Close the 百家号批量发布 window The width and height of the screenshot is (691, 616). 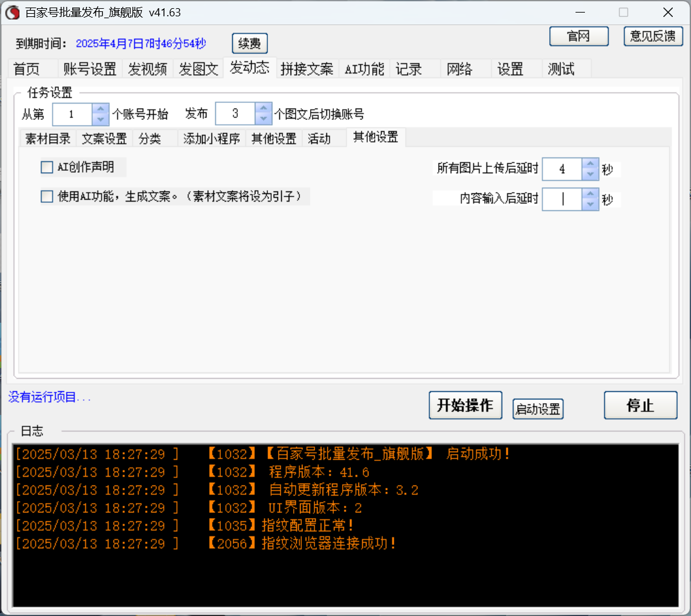click(668, 13)
